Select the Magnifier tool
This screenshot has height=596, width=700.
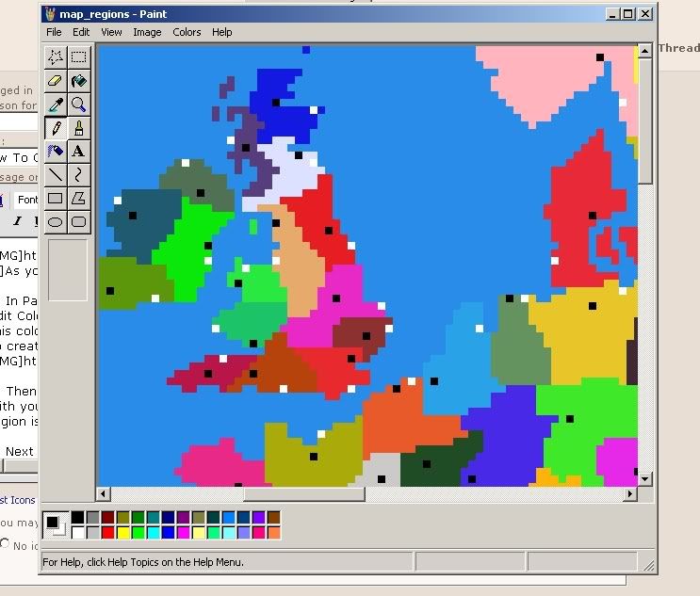[x=79, y=105]
